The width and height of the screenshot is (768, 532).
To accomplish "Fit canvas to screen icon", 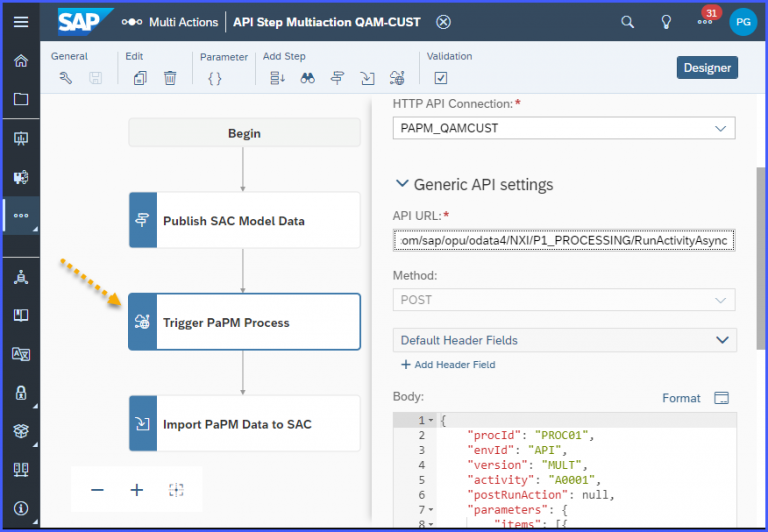I will [x=176, y=490].
